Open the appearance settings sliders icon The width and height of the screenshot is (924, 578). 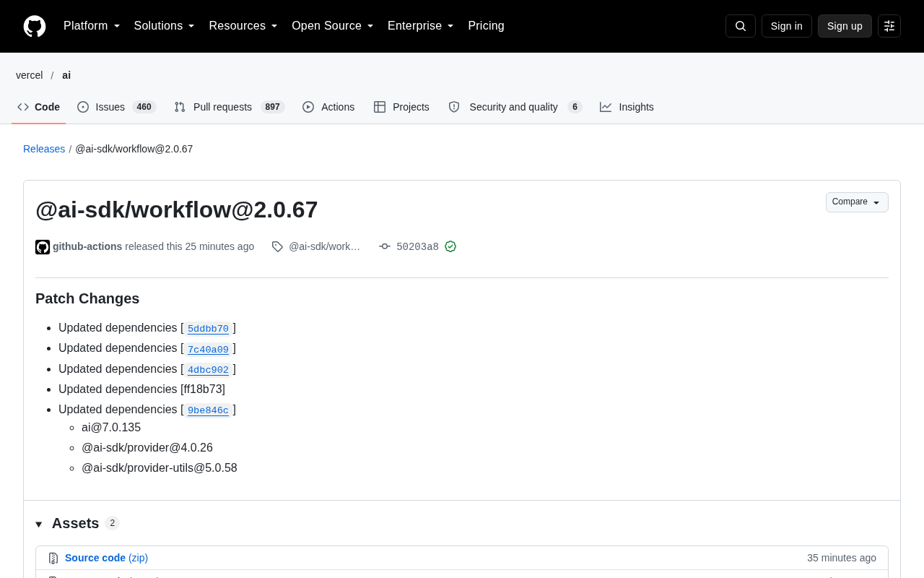coord(889,26)
